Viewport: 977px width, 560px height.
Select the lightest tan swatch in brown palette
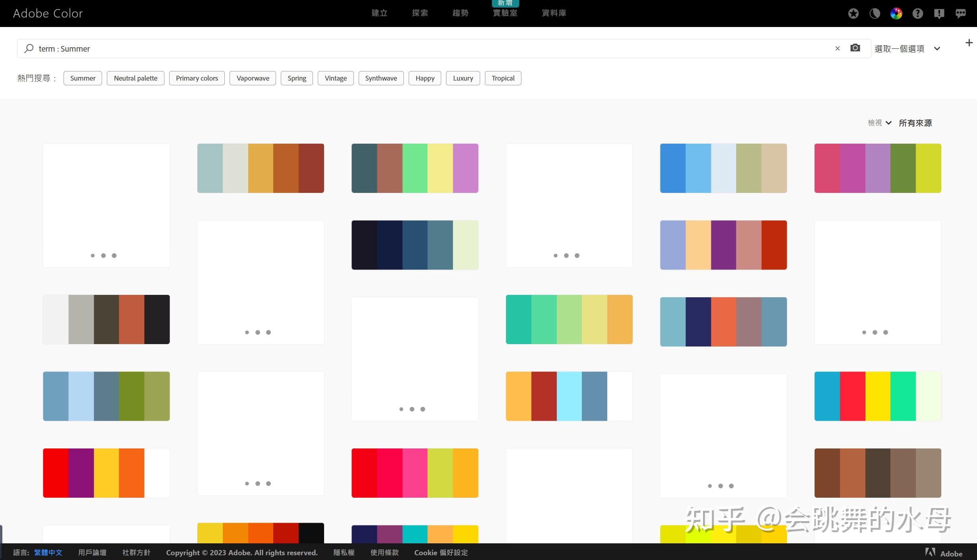[929, 473]
